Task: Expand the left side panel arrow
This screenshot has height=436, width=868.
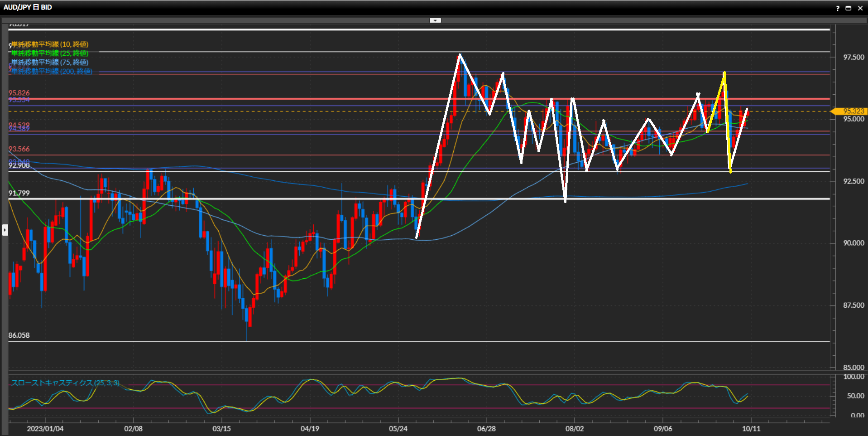Action: click(5, 230)
